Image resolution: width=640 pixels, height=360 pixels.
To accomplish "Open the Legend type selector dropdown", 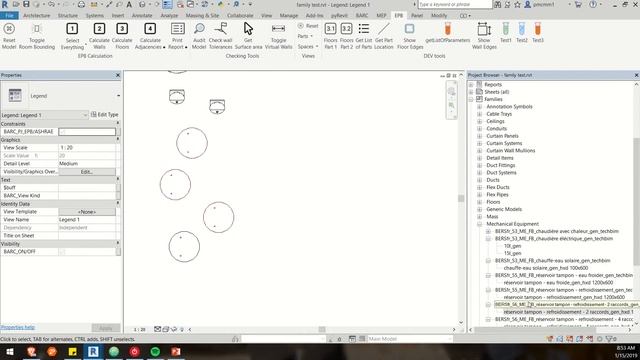I will tap(118, 96).
